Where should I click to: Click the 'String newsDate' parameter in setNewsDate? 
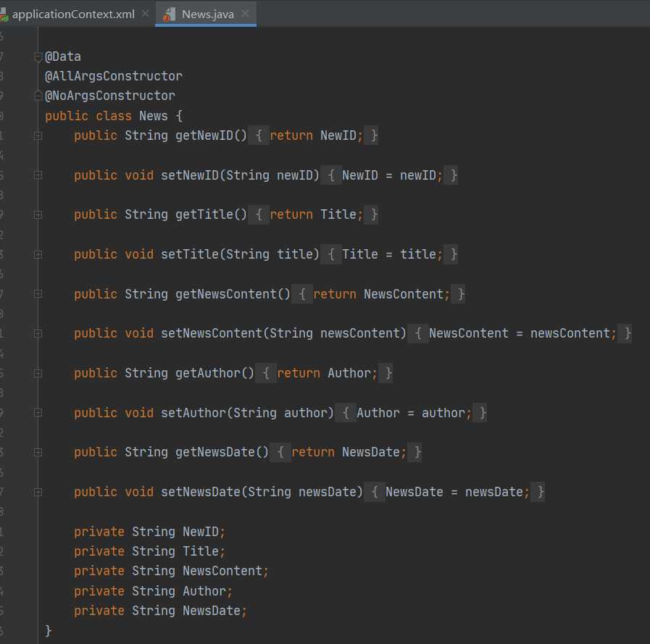(301, 492)
